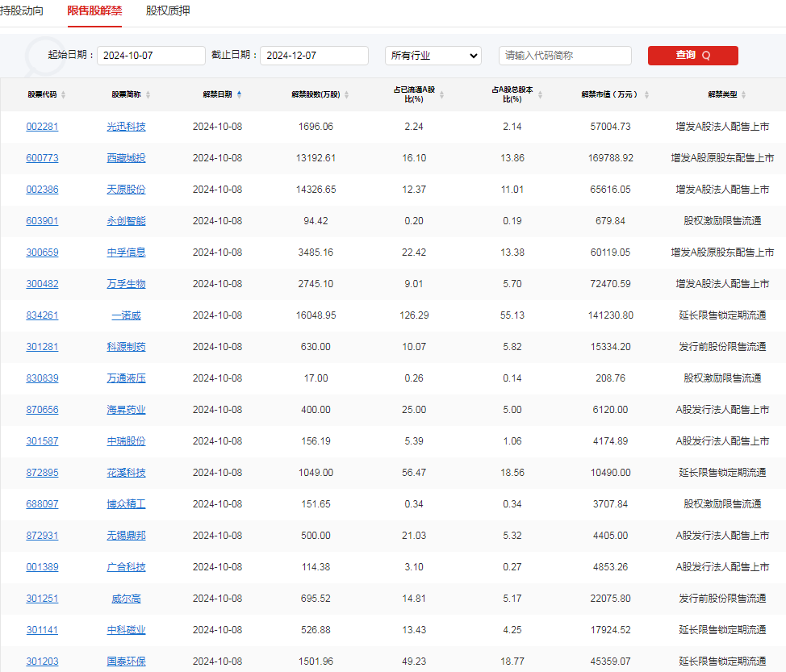The image size is (786, 672).
Task: Click sort arrows beside 解禁类型 header
Action: pos(744,94)
